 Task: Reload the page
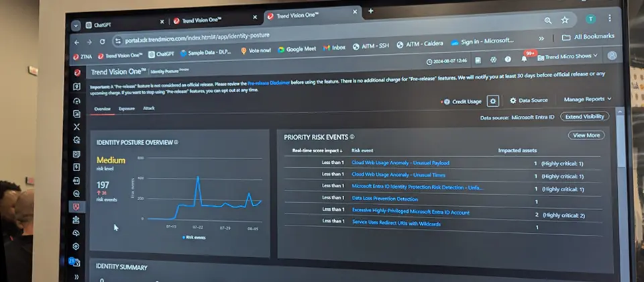pos(102,42)
